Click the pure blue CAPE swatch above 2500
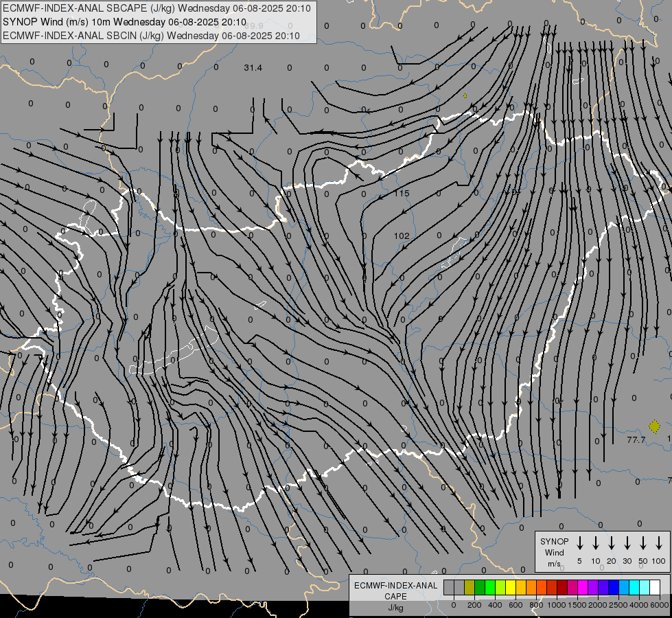This screenshot has height=618, width=672. (x=613, y=587)
